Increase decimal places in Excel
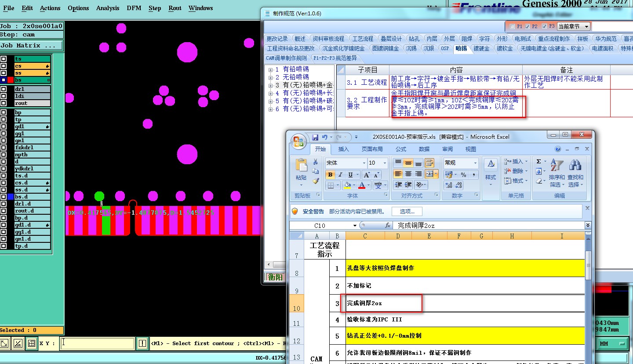 coord(448,185)
